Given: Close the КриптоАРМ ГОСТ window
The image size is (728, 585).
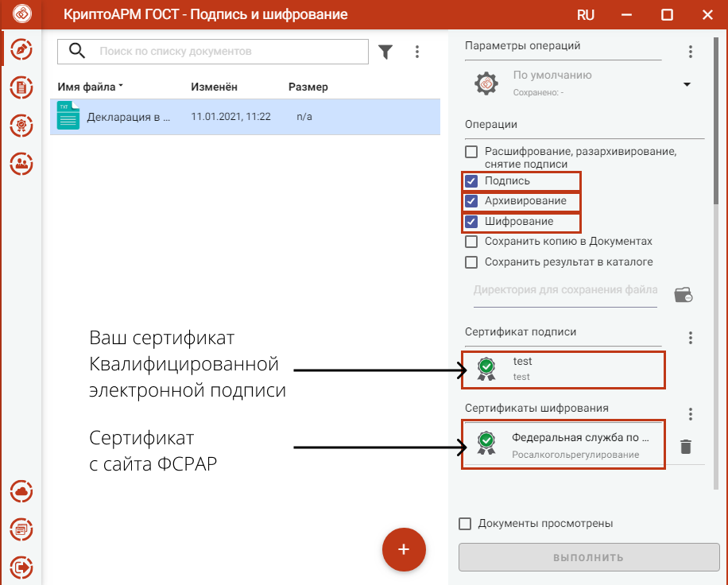Looking at the screenshot, I should [x=707, y=15].
